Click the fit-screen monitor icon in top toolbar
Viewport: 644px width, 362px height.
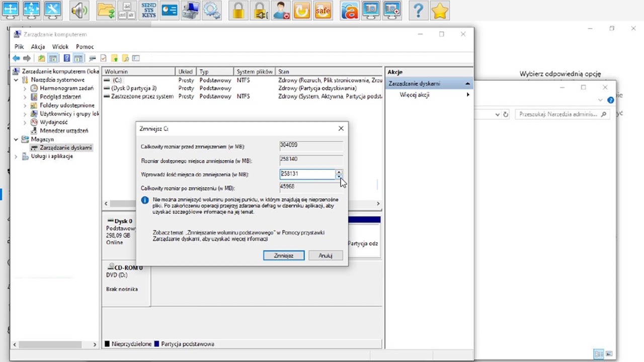coord(11,9)
